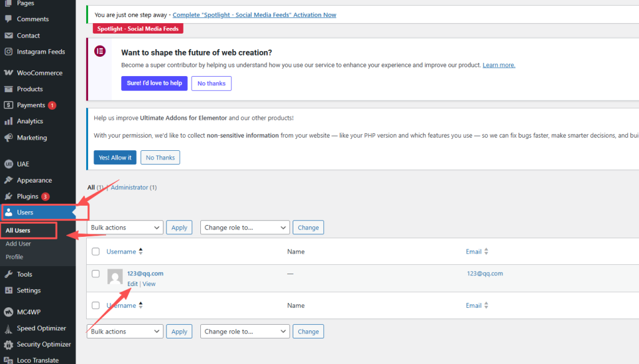Open the top Bulk actions dropdown
Viewport: 639px width, 364px height.
click(x=125, y=228)
